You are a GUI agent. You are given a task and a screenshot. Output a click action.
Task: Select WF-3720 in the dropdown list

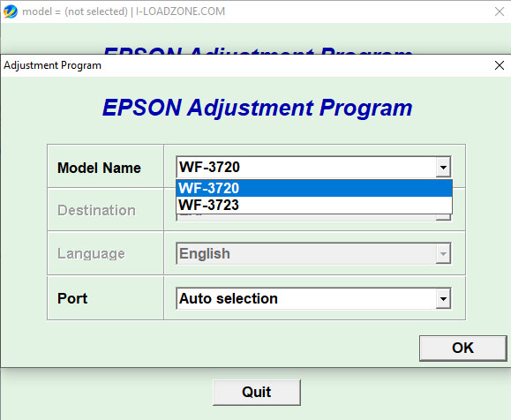click(314, 188)
